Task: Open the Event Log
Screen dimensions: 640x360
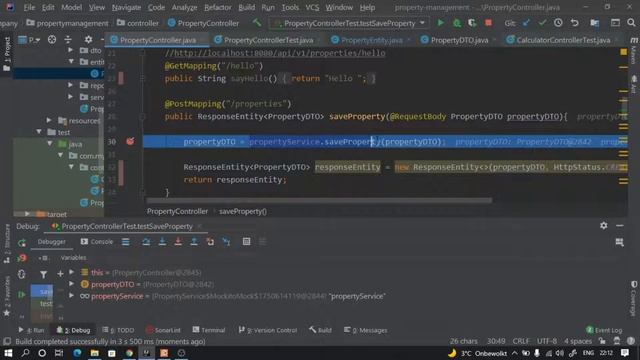Action: click(x=604, y=330)
